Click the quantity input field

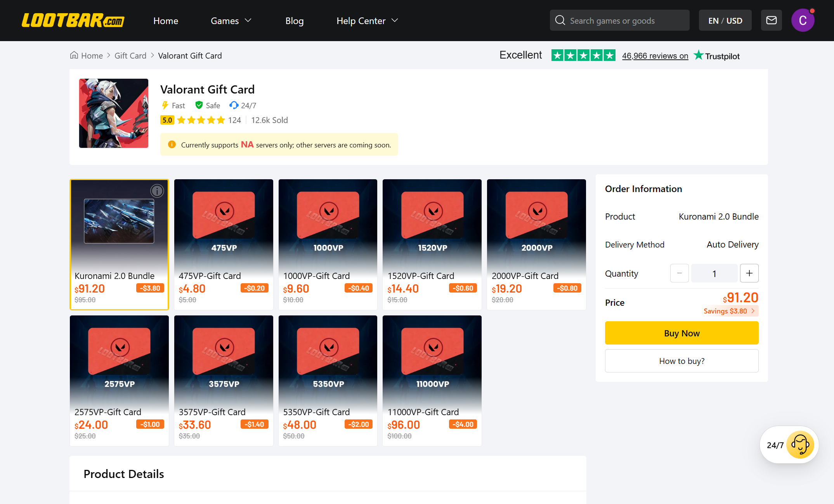(714, 273)
